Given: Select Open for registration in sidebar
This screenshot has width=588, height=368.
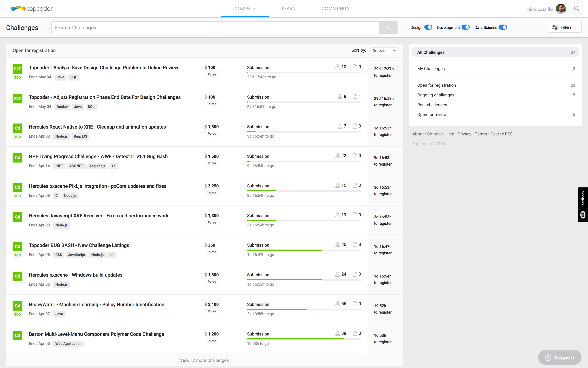Looking at the screenshot, I should coord(495,85).
